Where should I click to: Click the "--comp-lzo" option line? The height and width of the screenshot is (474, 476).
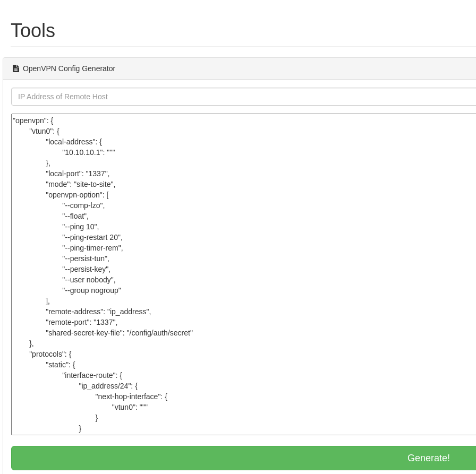point(83,205)
